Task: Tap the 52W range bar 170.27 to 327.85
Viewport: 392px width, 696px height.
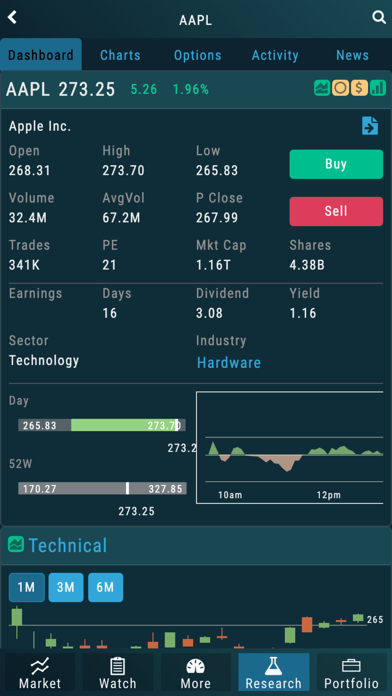Action: point(102,489)
